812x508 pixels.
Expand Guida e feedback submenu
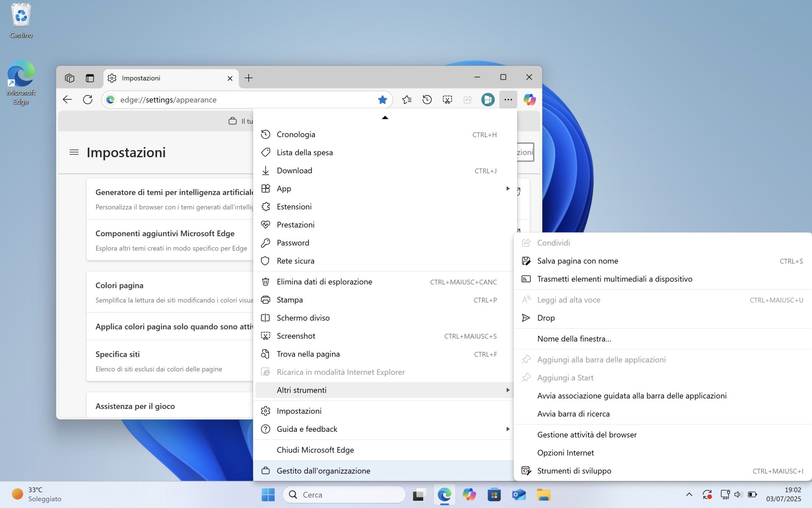(383, 429)
